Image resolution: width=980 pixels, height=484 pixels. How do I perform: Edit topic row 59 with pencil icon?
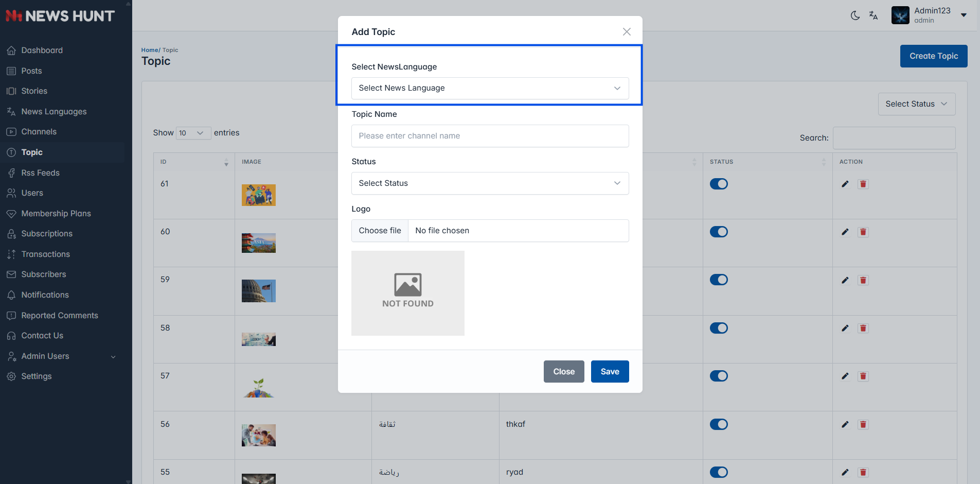point(845,280)
